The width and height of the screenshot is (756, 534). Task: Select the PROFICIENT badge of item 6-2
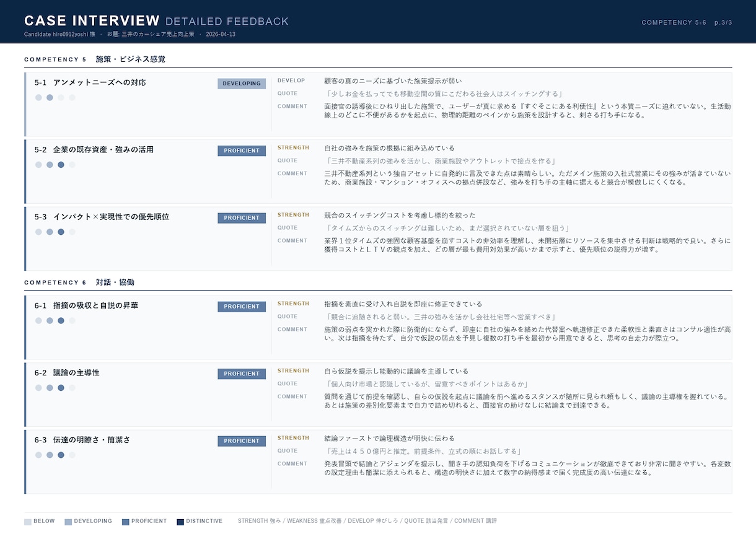242,374
